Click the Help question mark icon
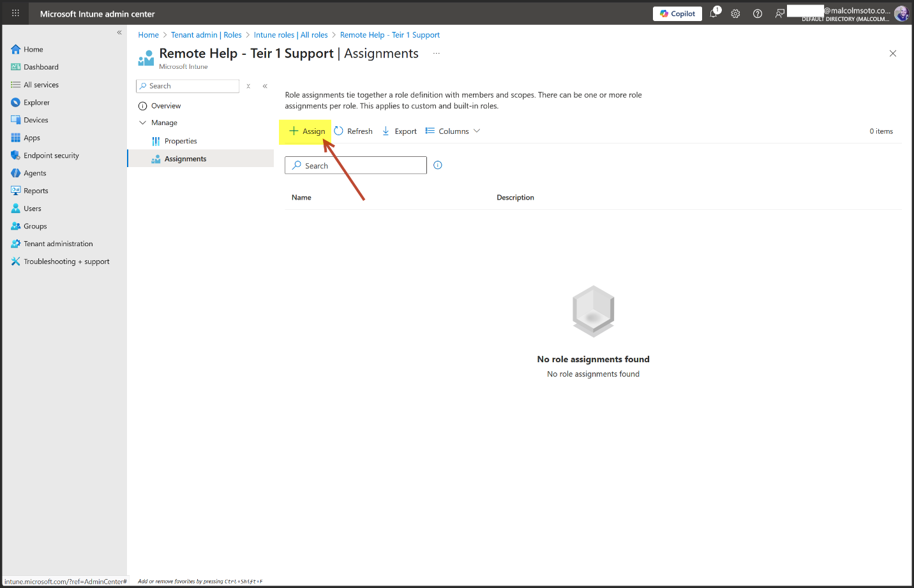This screenshot has width=914, height=588. click(758, 13)
